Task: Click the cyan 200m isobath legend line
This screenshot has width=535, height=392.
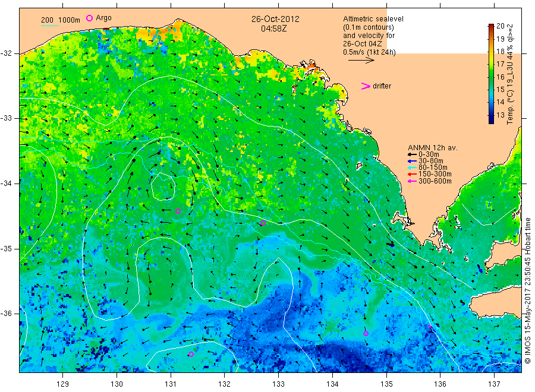Action: pyautogui.click(x=49, y=26)
